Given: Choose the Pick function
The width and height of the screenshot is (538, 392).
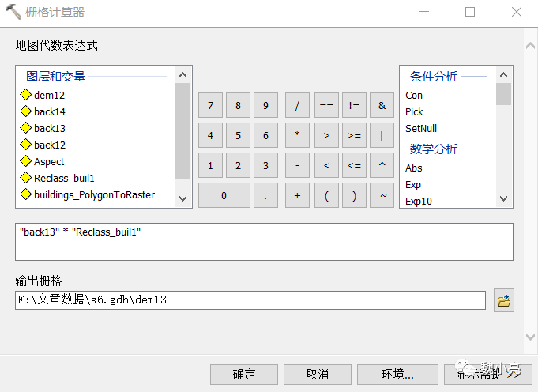Looking at the screenshot, I should pyautogui.click(x=414, y=111).
